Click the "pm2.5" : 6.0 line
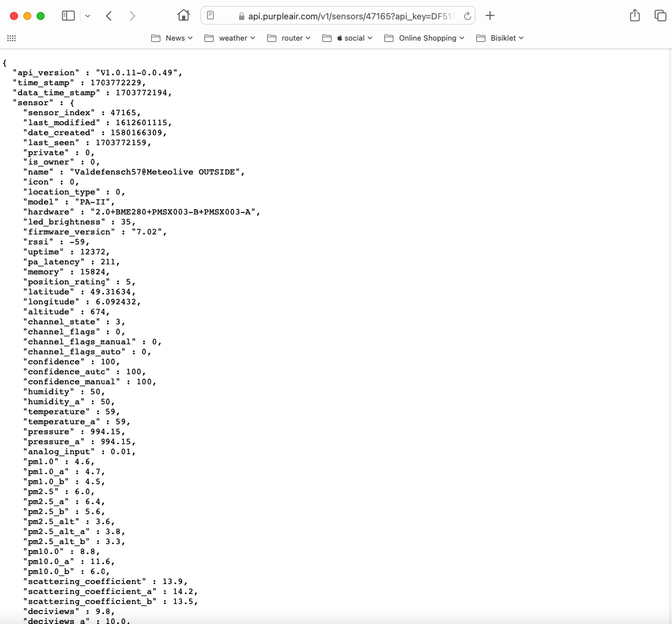This screenshot has height=624, width=672. coord(59,491)
